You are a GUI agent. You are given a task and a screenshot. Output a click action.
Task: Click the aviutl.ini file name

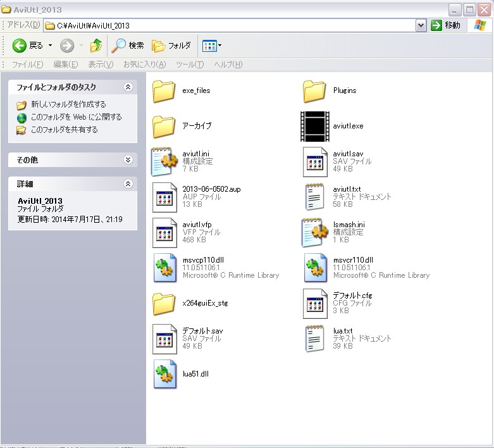[x=195, y=154]
